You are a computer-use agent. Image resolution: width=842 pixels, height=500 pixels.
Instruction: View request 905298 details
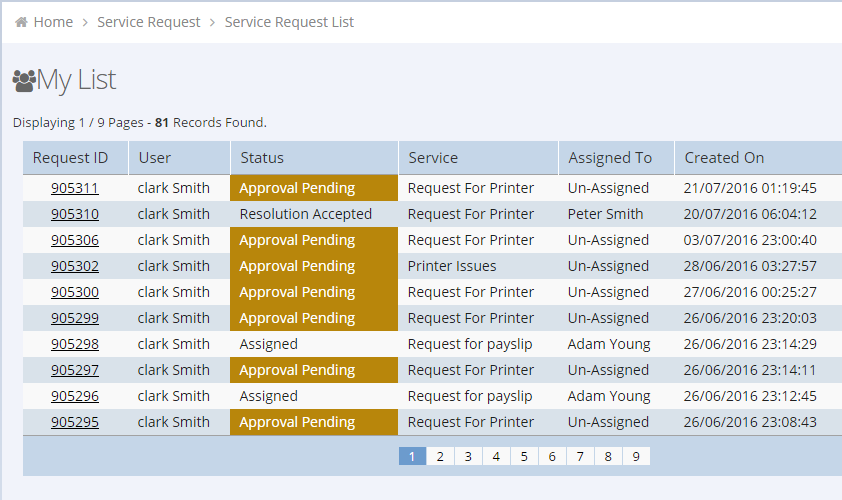75,344
